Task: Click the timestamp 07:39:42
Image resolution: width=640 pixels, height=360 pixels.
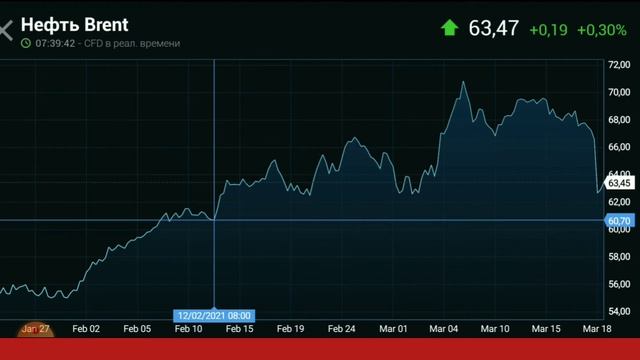Action: [x=55, y=43]
